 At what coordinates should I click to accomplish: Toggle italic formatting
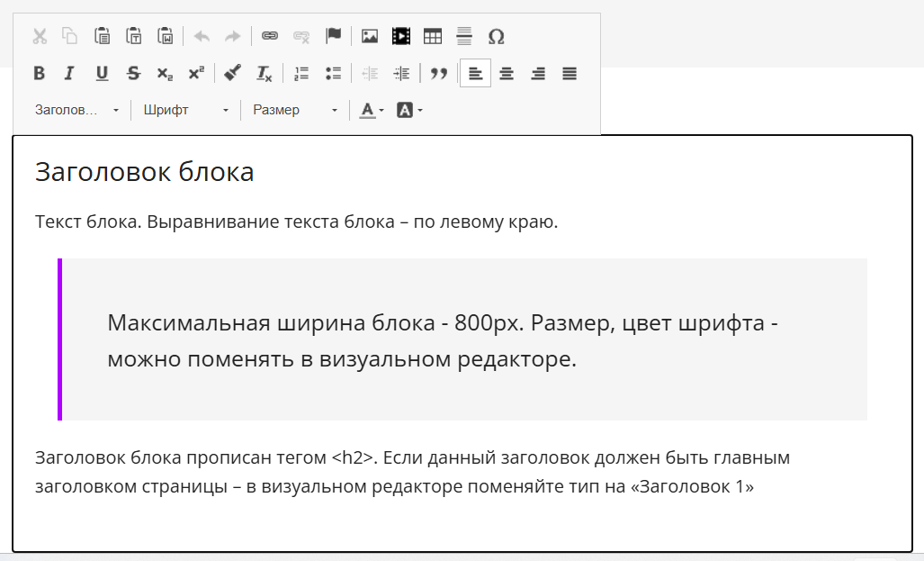(x=69, y=73)
